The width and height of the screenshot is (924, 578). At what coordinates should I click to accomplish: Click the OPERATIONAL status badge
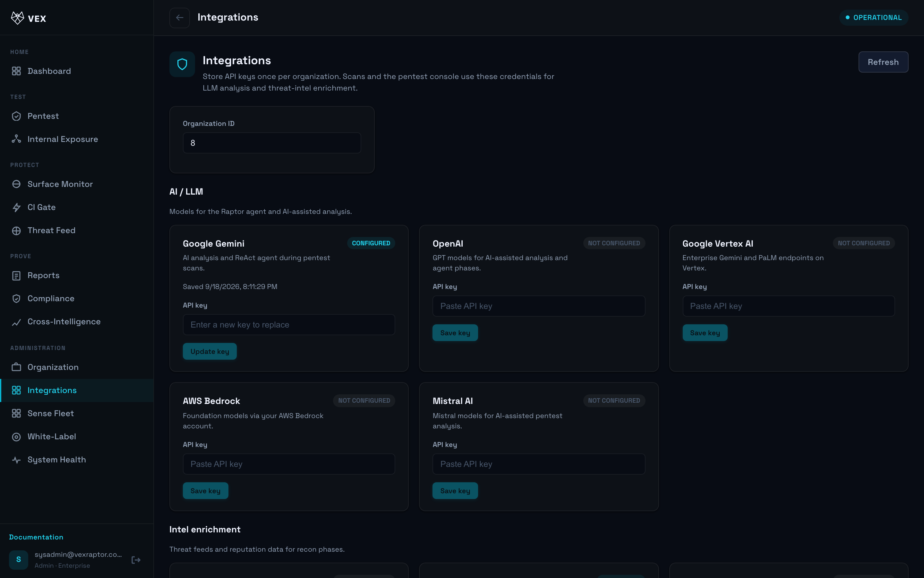point(874,18)
